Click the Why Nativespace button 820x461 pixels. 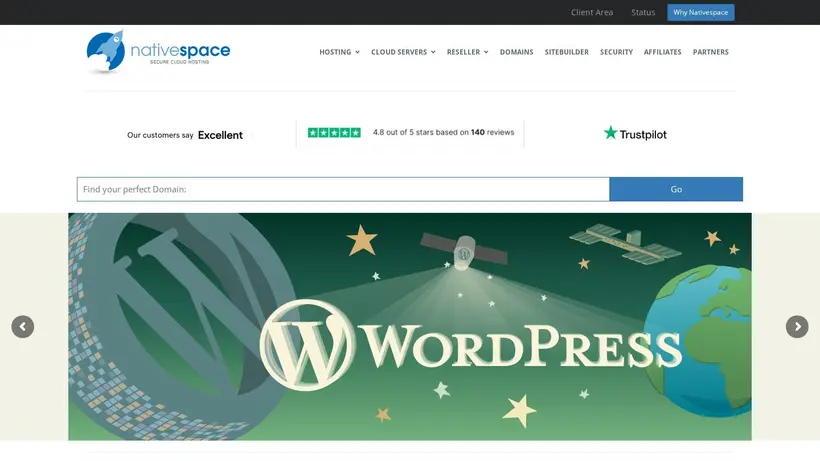pos(701,13)
